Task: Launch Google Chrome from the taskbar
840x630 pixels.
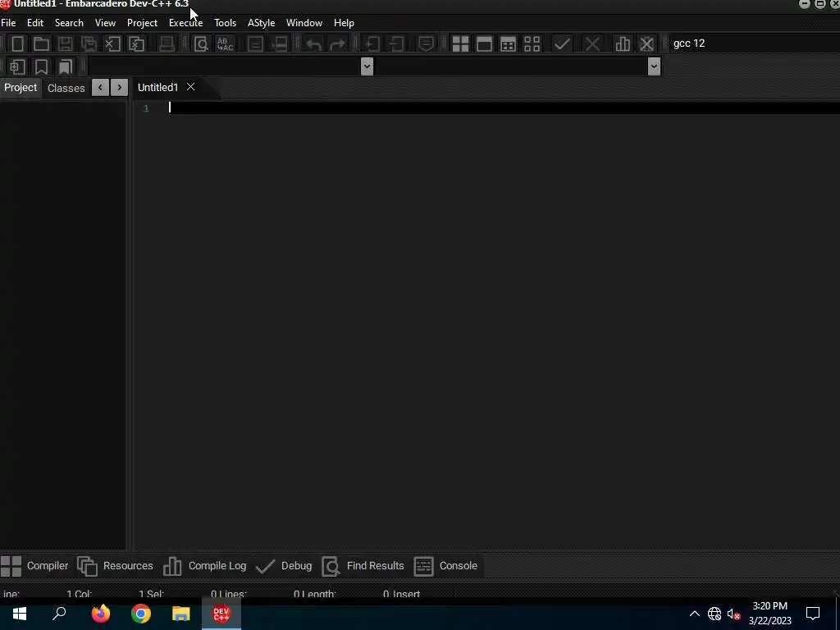Action: point(140,614)
